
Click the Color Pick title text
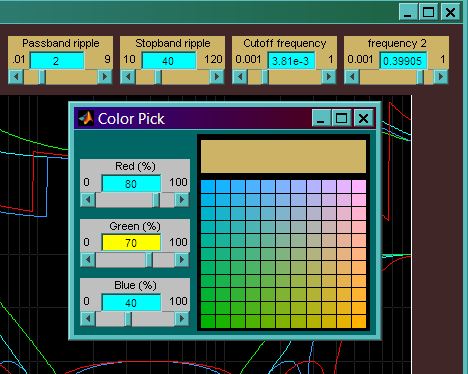click(131, 119)
